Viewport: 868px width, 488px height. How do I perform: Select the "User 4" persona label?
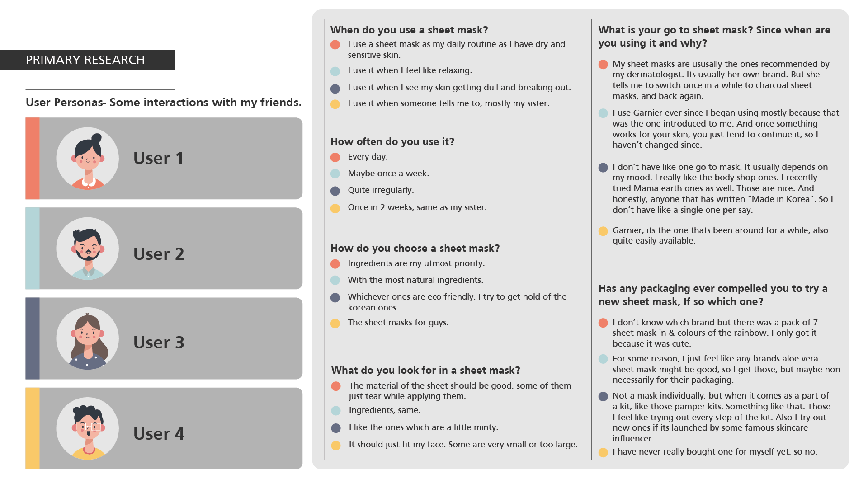coord(159,434)
